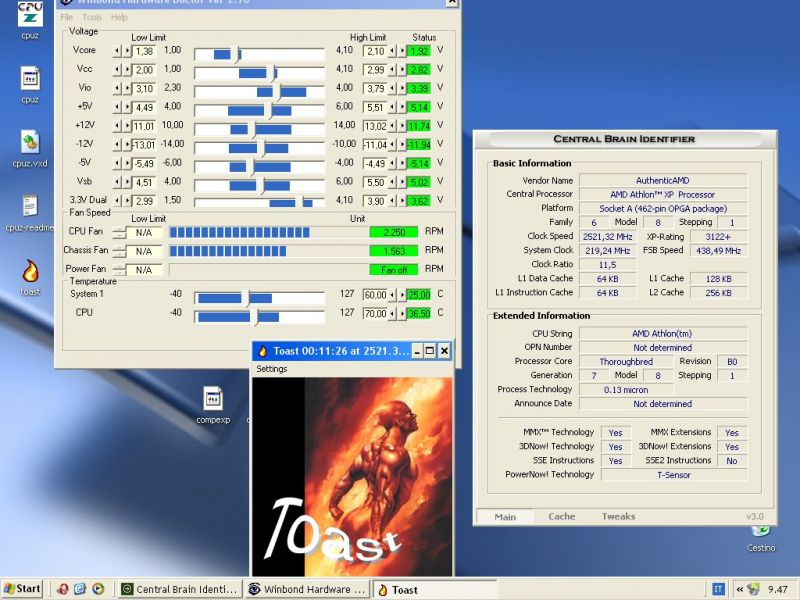Click the flame icon in the Toast title bar
Screen dimensions: 800x600
(x=263, y=351)
